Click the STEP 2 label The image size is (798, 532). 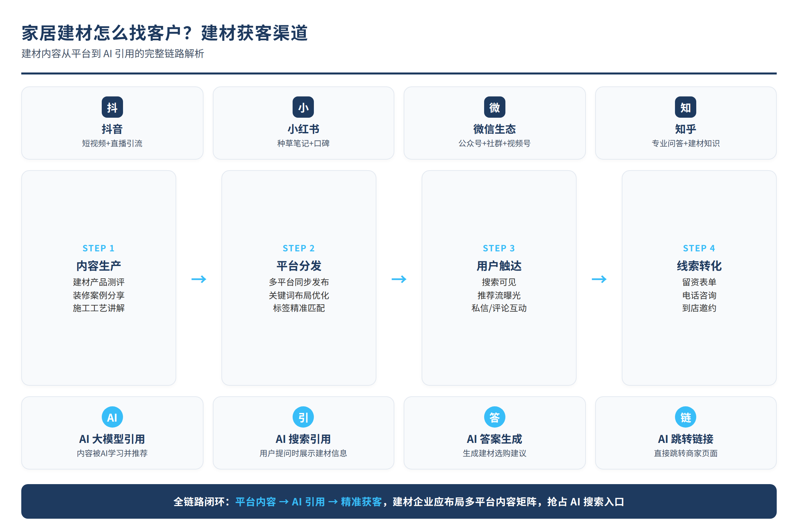[x=299, y=248]
